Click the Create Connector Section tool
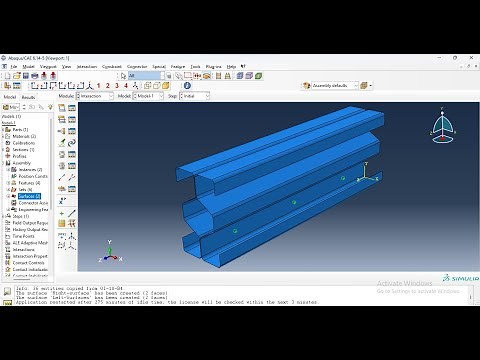 tap(62, 154)
